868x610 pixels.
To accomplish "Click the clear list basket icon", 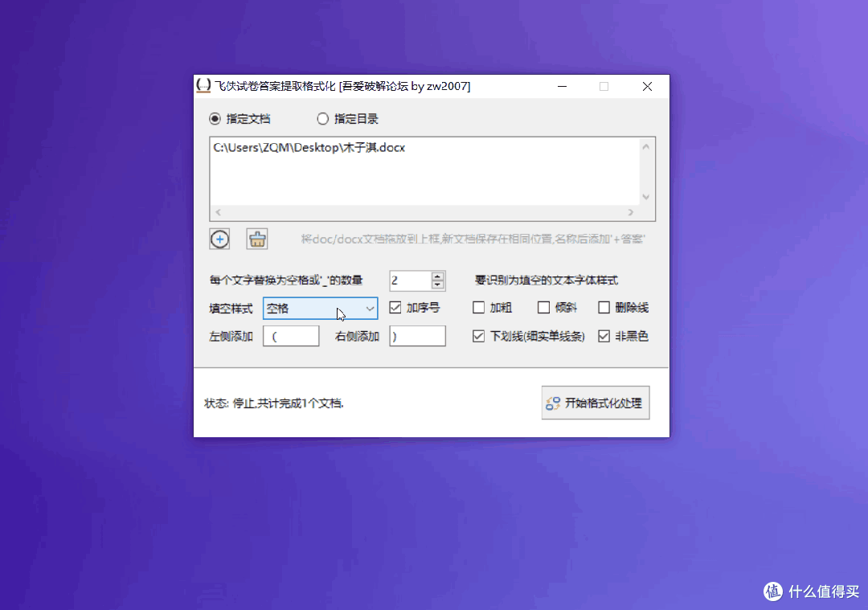I will (x=257, y=239).
